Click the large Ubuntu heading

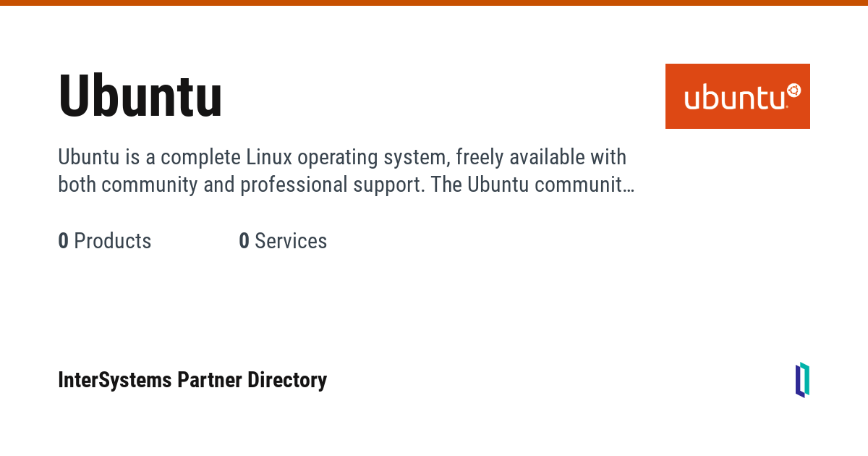(140, 97)
